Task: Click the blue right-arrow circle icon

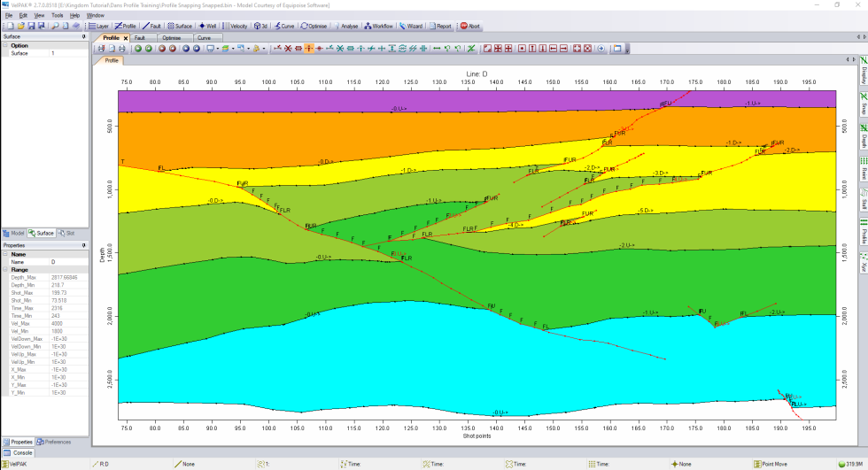Action: 601,49
